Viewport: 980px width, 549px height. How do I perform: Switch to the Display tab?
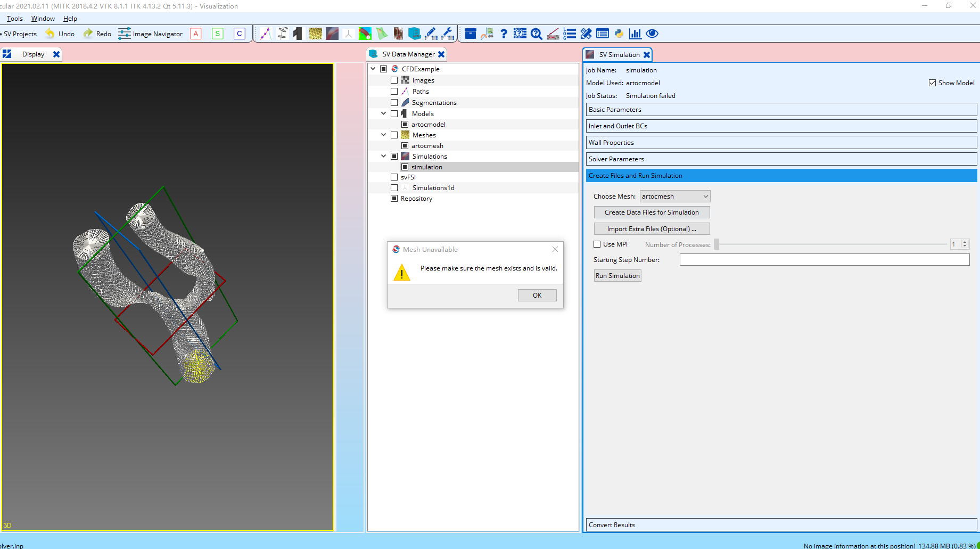[x=33, y=54]
